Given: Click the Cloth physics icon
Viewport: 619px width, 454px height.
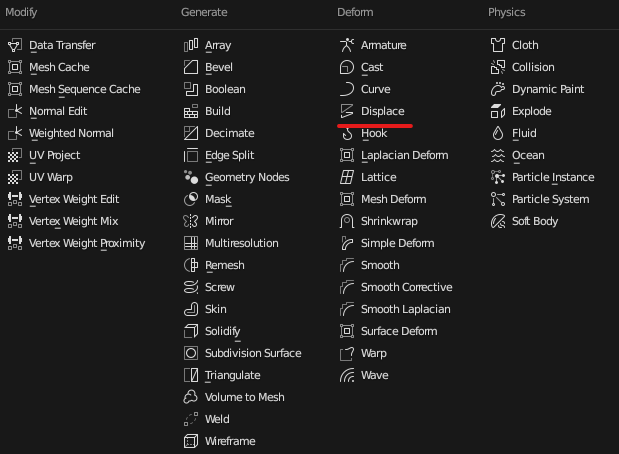Looking at the screenshot, I should [498, 45].
